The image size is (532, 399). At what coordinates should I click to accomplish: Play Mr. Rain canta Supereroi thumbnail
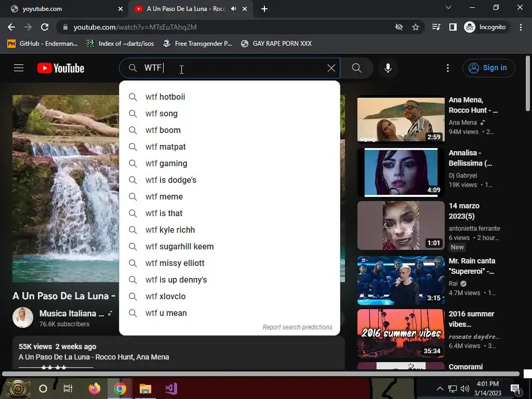[401, 281]
